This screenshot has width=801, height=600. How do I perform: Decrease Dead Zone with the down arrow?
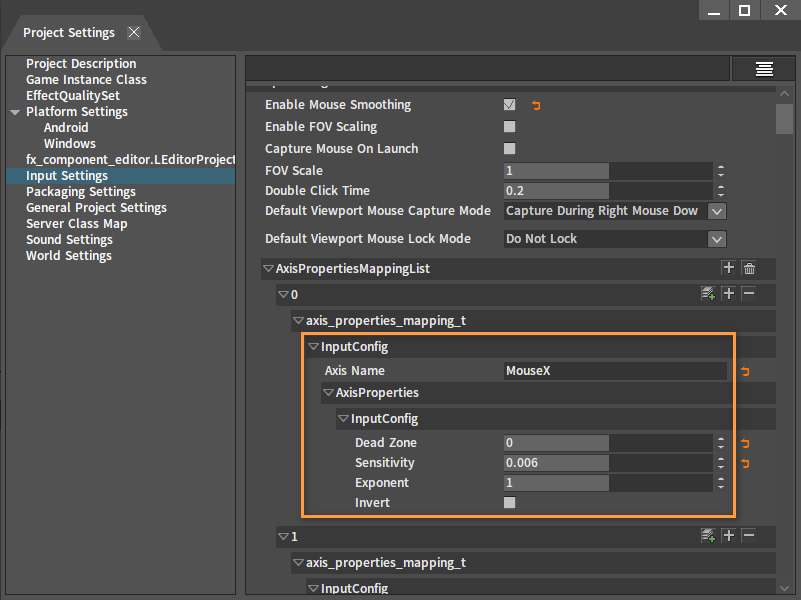coord(721,446)
